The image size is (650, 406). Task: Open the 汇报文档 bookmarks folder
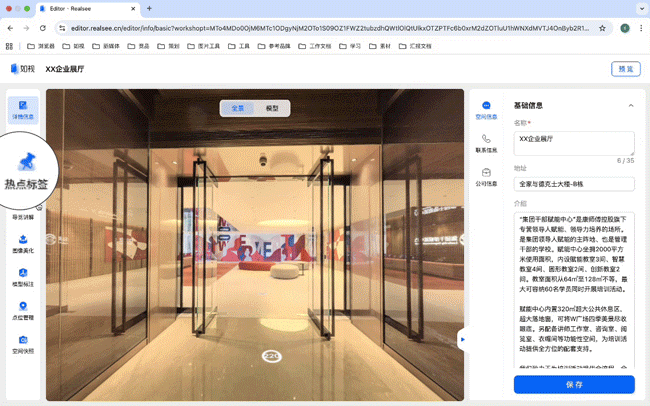pos(415,46)
